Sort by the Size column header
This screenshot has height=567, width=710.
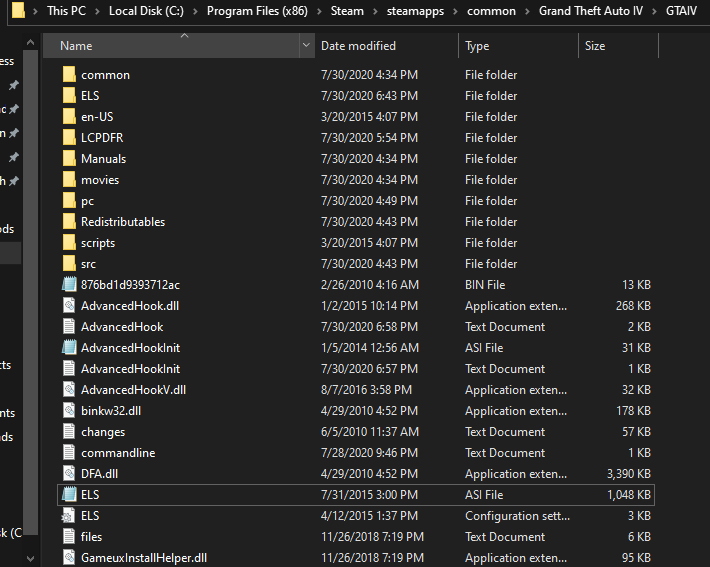[619, 45]
